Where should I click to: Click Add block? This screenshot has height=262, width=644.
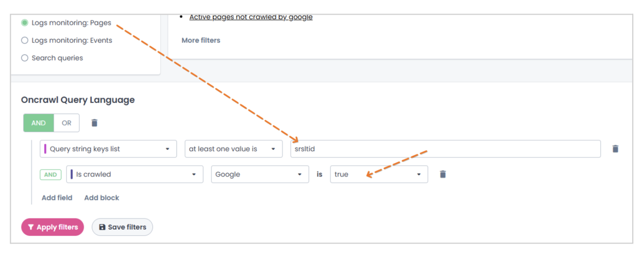[x=101, y=198]
